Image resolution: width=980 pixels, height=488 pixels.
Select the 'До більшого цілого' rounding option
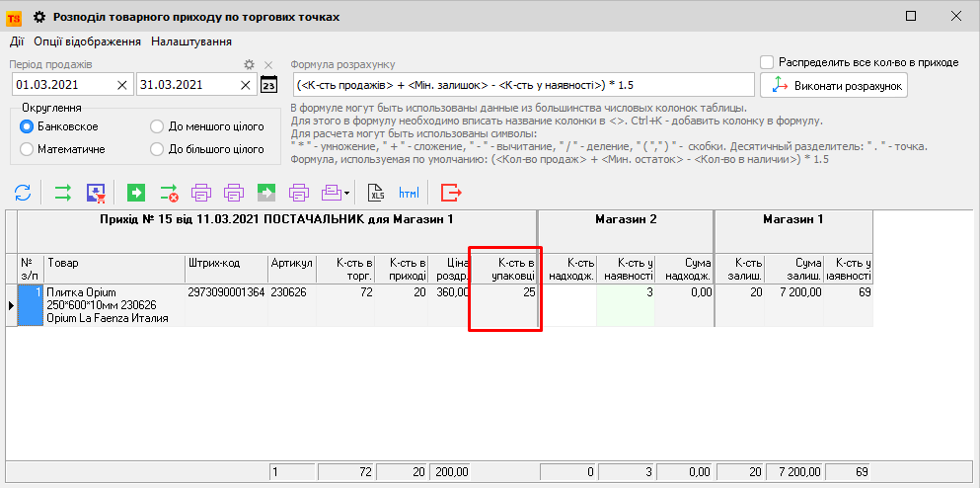[x=157, y=149]
